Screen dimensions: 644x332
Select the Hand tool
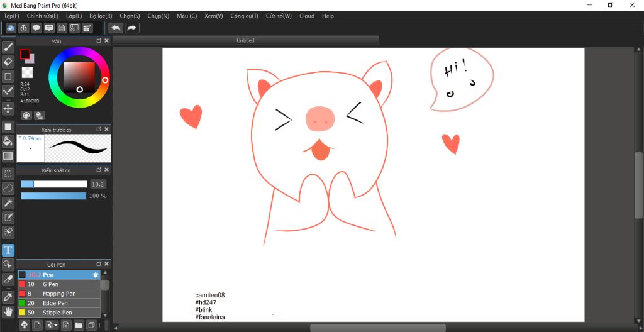click(x=8, y=311)
